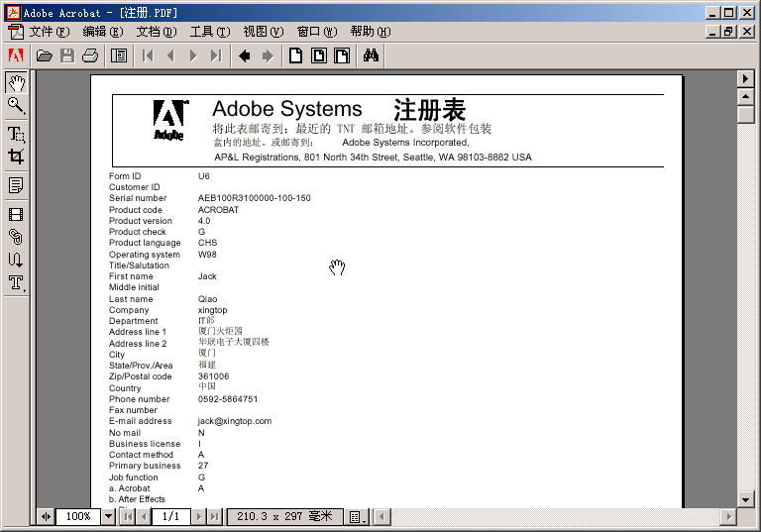The width and height of the screenshot is (761, 532).
Task: Select the Crop tool
Action: 16,157
